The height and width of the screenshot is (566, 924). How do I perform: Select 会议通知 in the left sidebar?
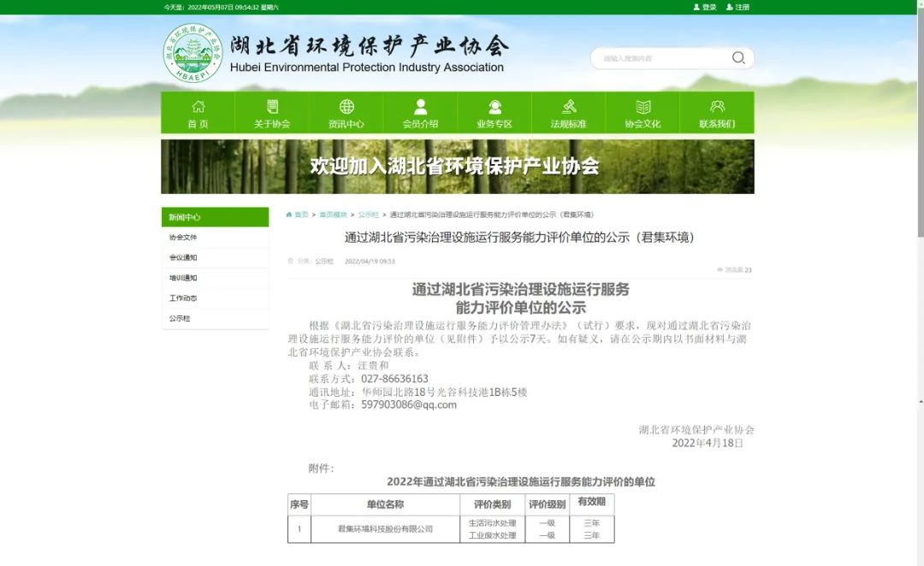tap(183, 257)
